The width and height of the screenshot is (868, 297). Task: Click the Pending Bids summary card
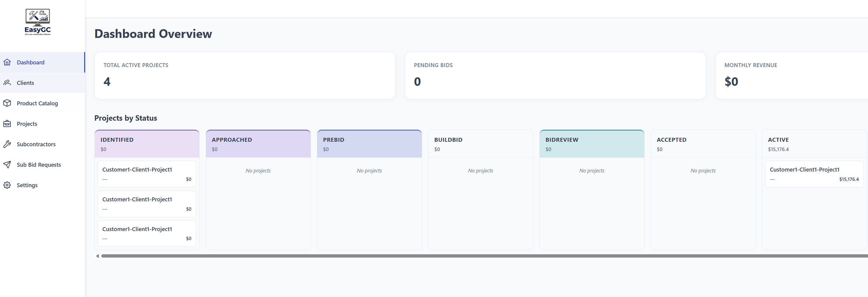coord(555,76)
